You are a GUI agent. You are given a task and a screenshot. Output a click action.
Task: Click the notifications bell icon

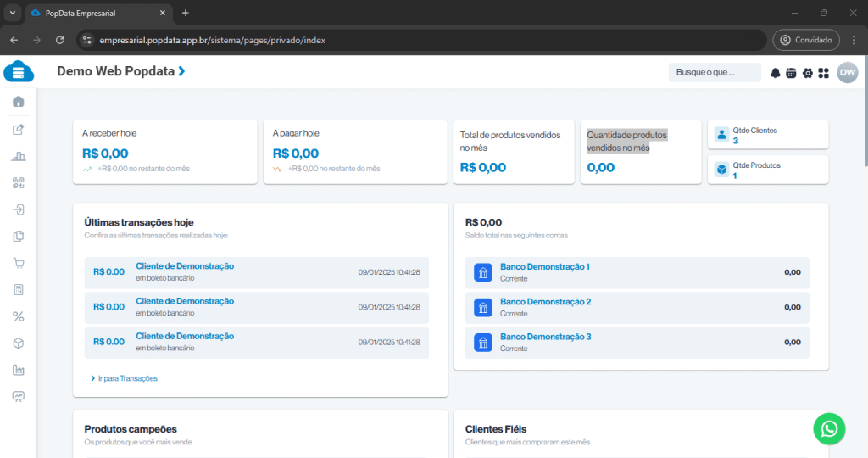775,73
